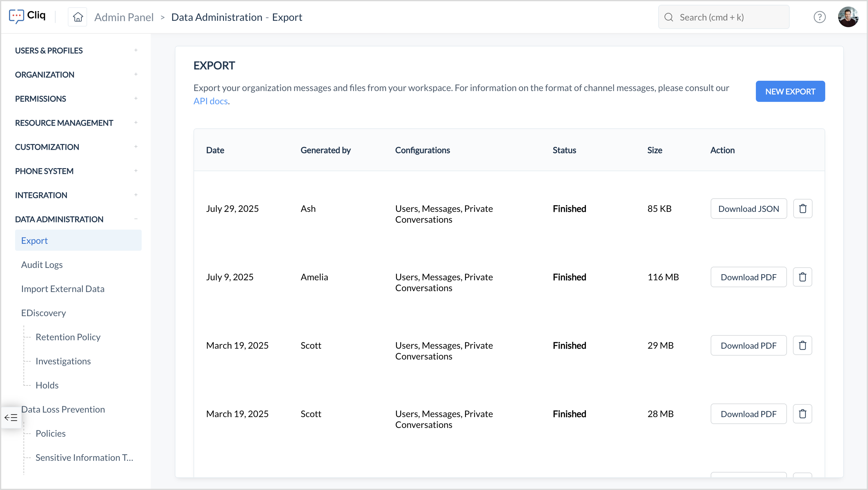
Task: Click the July 9, 2025 date cell
Action: (230, 277)
